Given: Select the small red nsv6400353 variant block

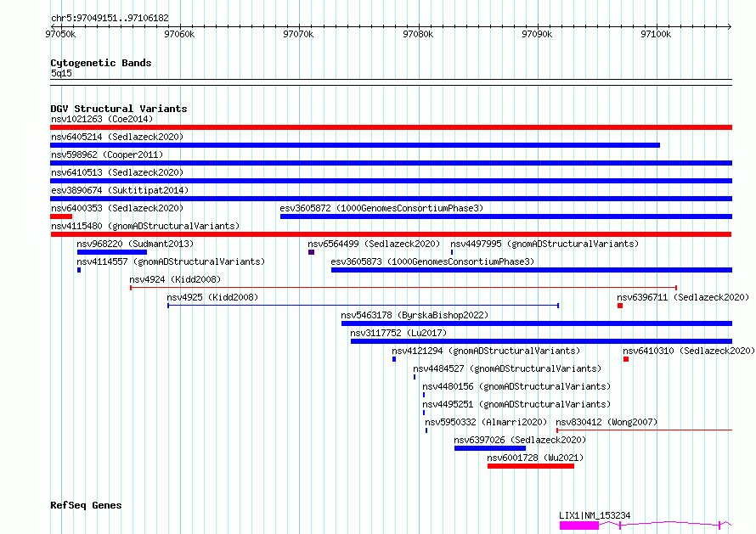Looking at the screenshot, I should click(61, 216).
